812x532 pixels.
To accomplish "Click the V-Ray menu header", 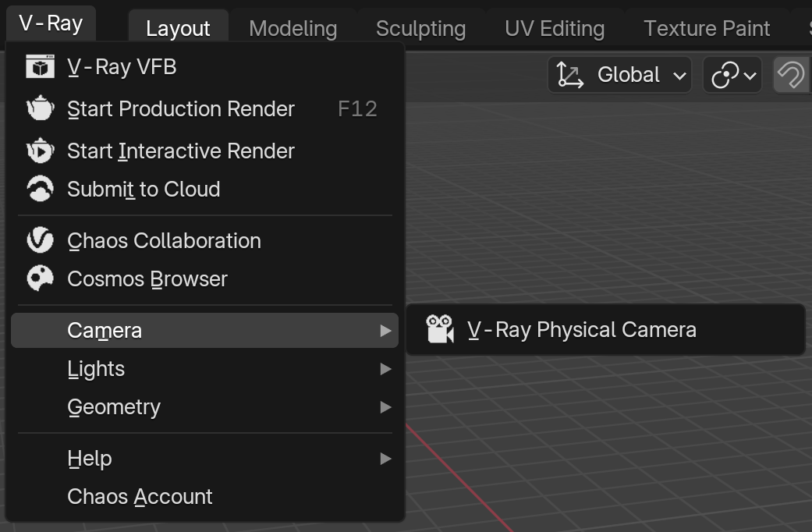I will [51, 24].
